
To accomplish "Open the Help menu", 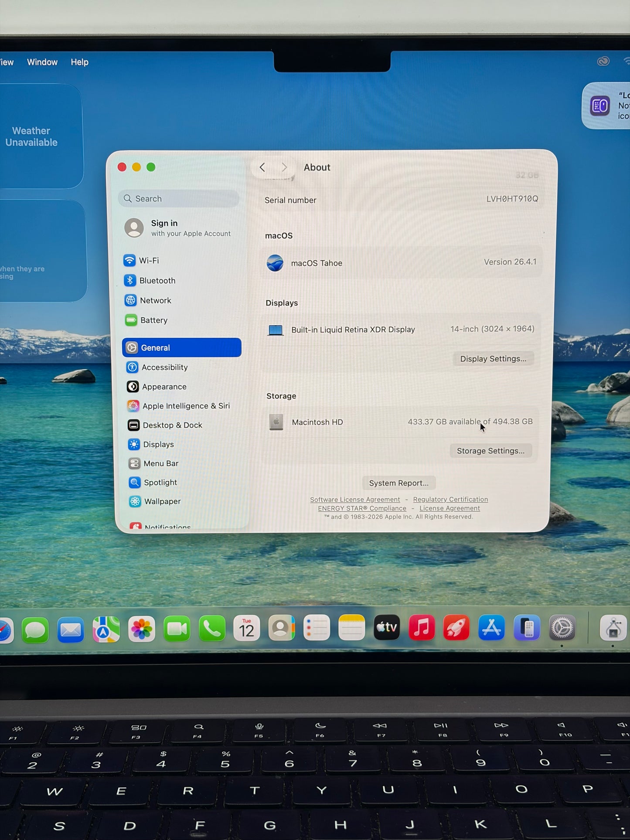I will pos(80,62).
